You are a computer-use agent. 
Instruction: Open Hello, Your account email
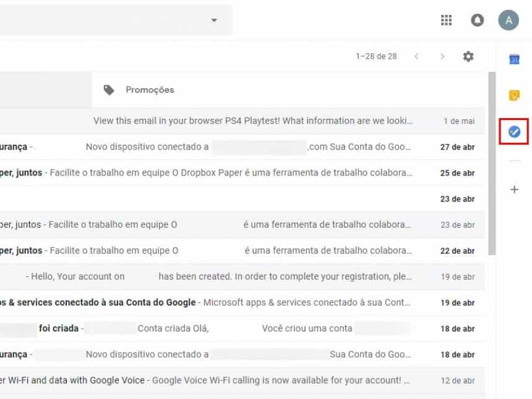pyautogui.click(x=242, y=277)
